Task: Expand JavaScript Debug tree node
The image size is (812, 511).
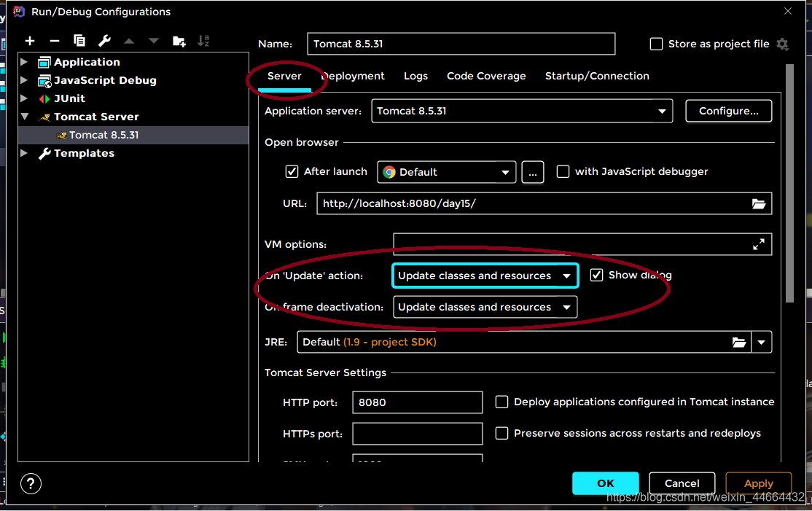Action: point(24,80)
